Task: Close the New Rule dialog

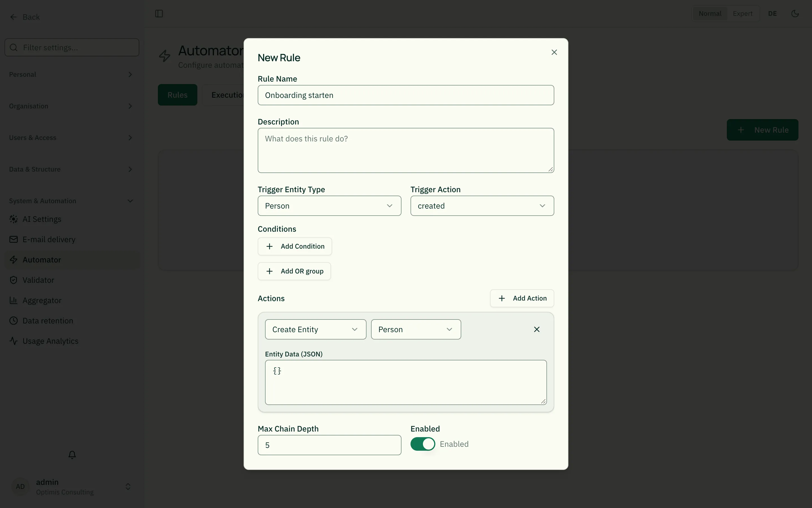Action: click(554, 52)
